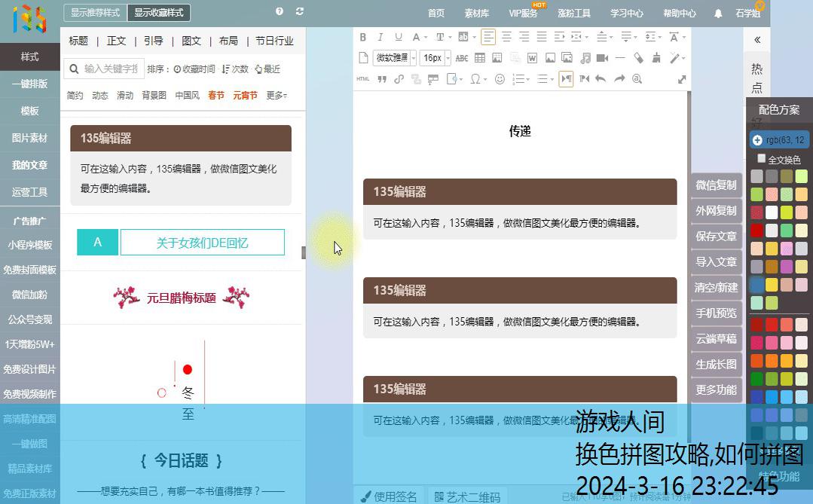Image resolution: width=813 pixels, height=504 pixels.
Task: Insert a horizontal divider line
Action: point(619,58)
